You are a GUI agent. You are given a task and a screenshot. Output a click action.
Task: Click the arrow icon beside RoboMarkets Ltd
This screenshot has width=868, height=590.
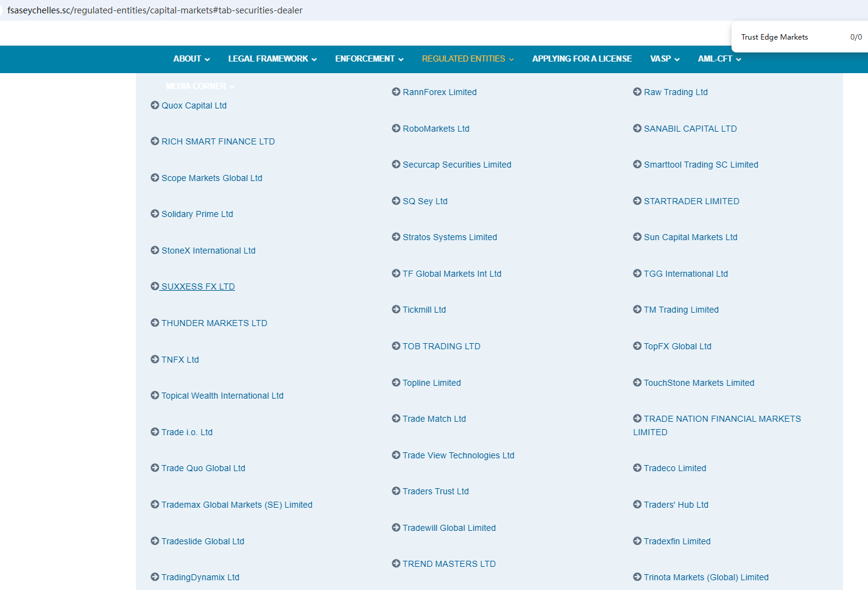[x=396, y=129]
